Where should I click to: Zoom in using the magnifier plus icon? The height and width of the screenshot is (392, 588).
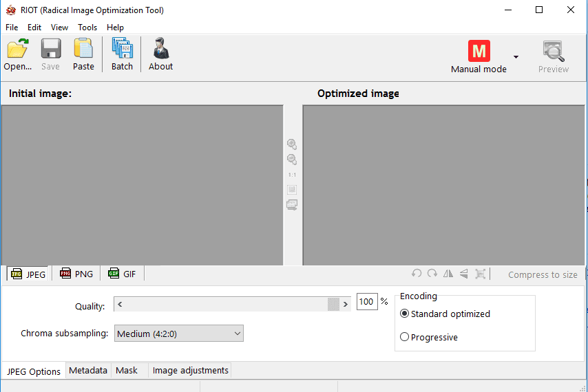pos(292,144)
